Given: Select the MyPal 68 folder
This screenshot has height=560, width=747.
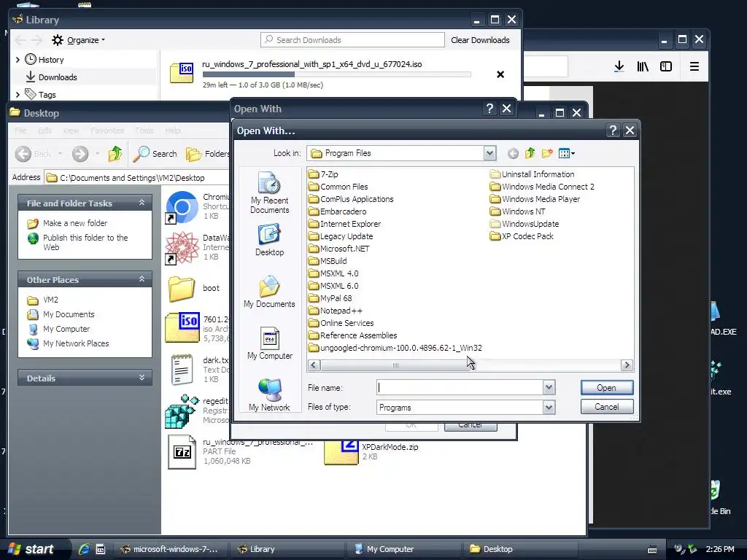Looking at the screenshot, I should pyautogui.click(x=330, y=298).
